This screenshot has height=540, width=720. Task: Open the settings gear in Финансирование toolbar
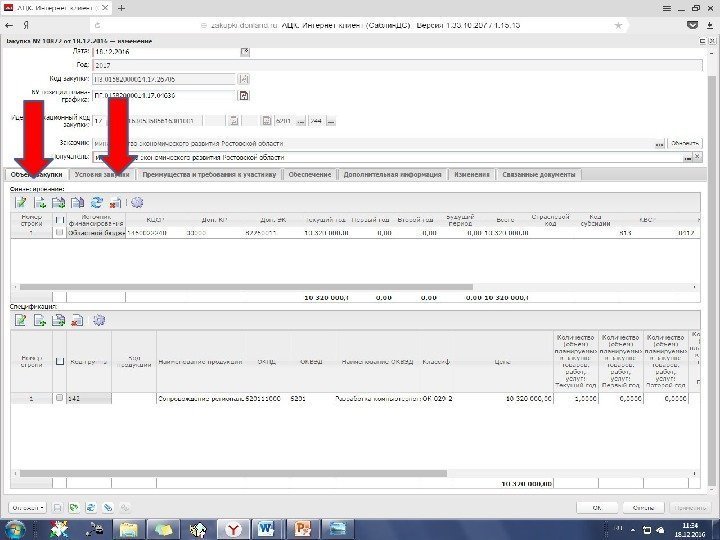[137, 202]
